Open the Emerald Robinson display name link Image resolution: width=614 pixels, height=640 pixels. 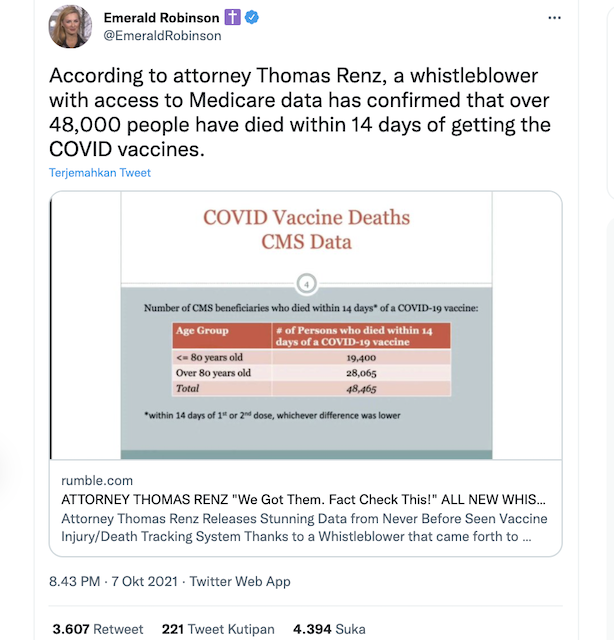coord(161,18)
